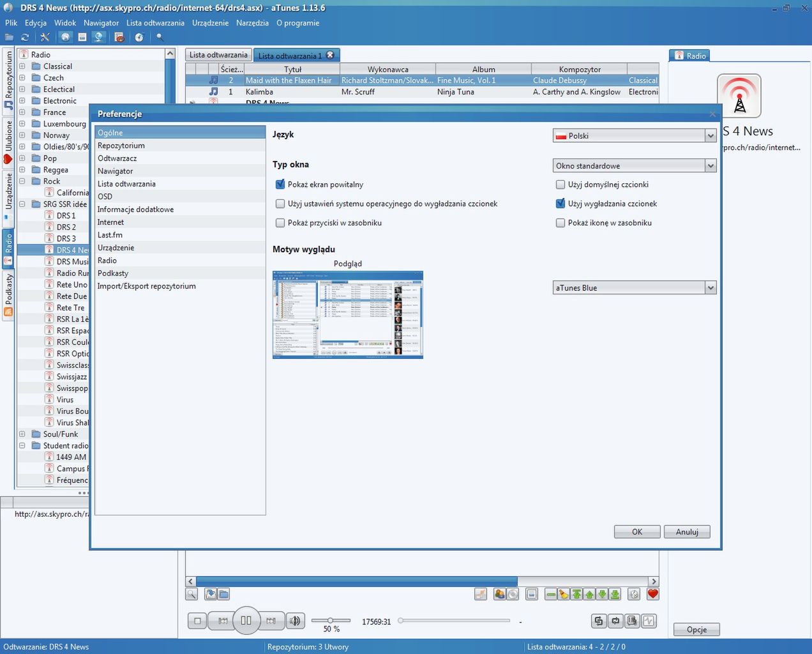This screenshot has width=812, height=654.
Task: Select Odtwarzacz in the preferences list
Action: coord(180,158)
